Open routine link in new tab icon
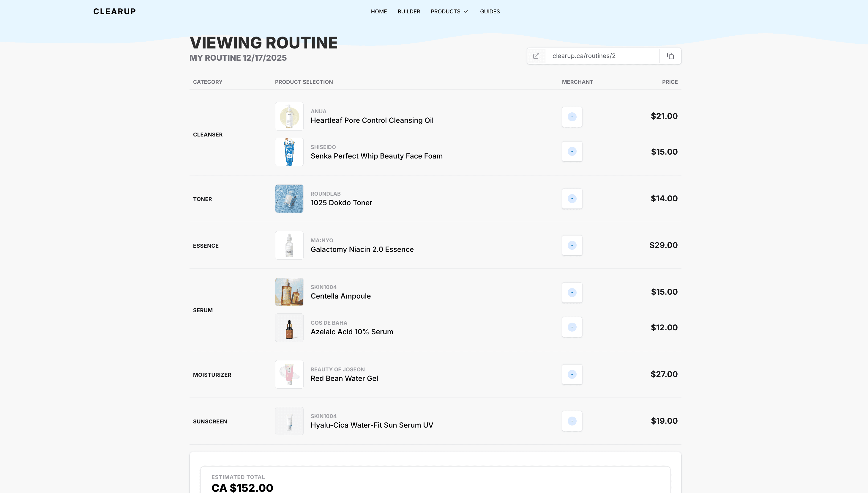Screen dimensions: 868x493 point(536,56)
